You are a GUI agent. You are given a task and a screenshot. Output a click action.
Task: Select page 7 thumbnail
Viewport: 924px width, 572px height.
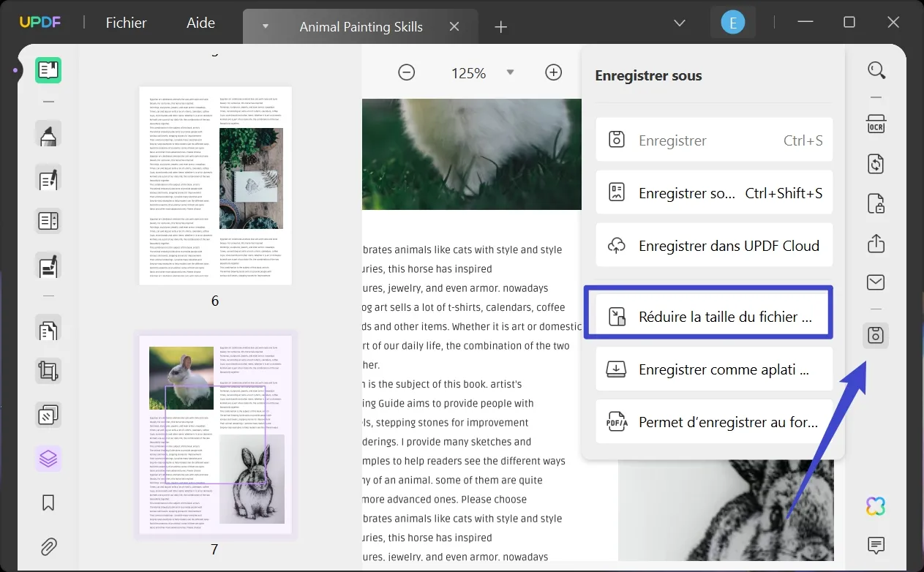pyautogui.click(x=215, y=435)
